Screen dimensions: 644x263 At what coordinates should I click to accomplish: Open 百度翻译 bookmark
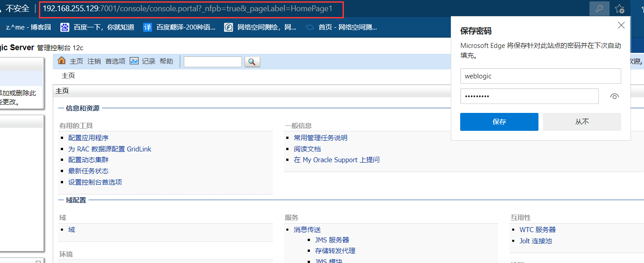(x=179, y=27)
